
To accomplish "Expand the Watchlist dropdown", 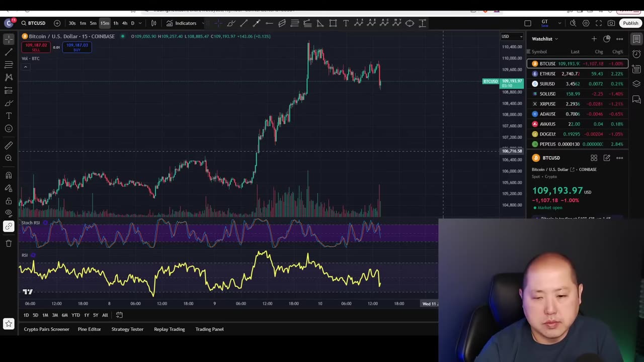I will coord(545,39).
